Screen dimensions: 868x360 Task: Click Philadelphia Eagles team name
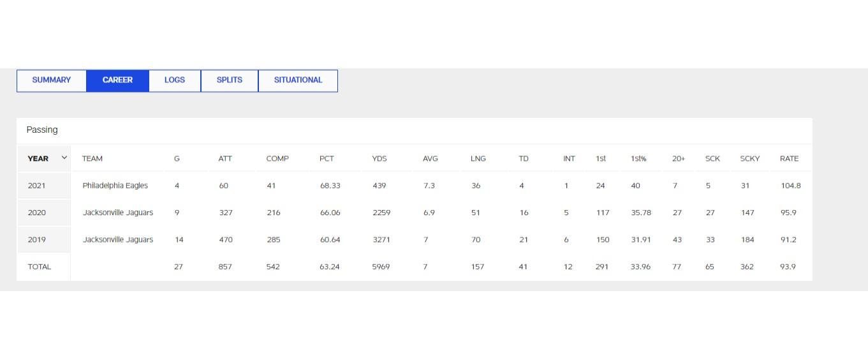tap(115, 186)
